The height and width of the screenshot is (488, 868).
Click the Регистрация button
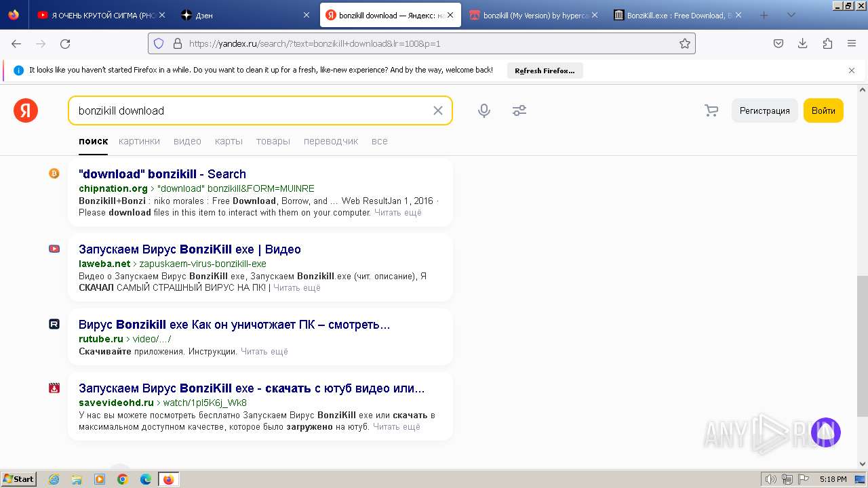[x=764, y=110]
